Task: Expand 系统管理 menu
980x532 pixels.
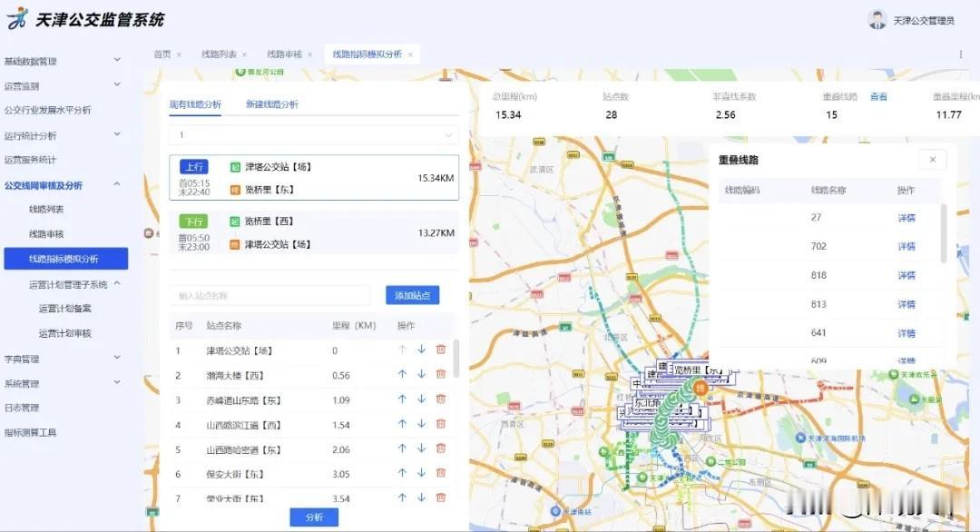Action: coord(117,382)
